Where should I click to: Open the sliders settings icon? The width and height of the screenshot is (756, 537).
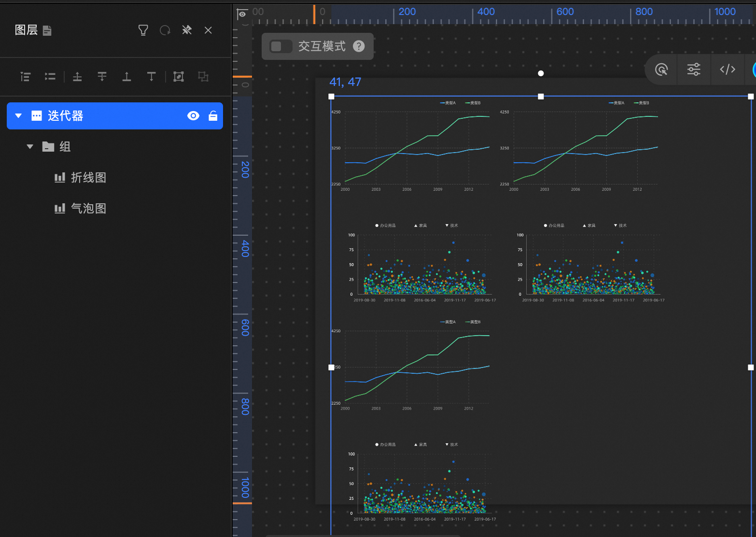tap(694, 70)
